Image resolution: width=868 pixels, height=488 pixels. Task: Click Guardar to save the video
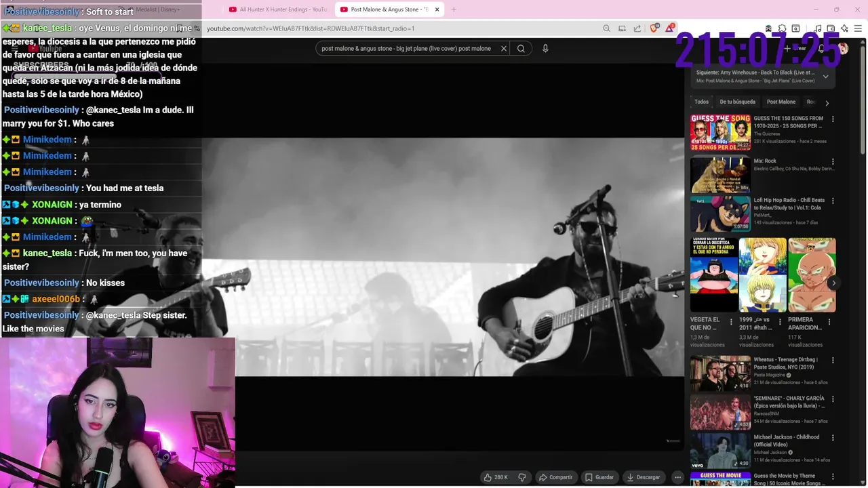tap(599, 477)
